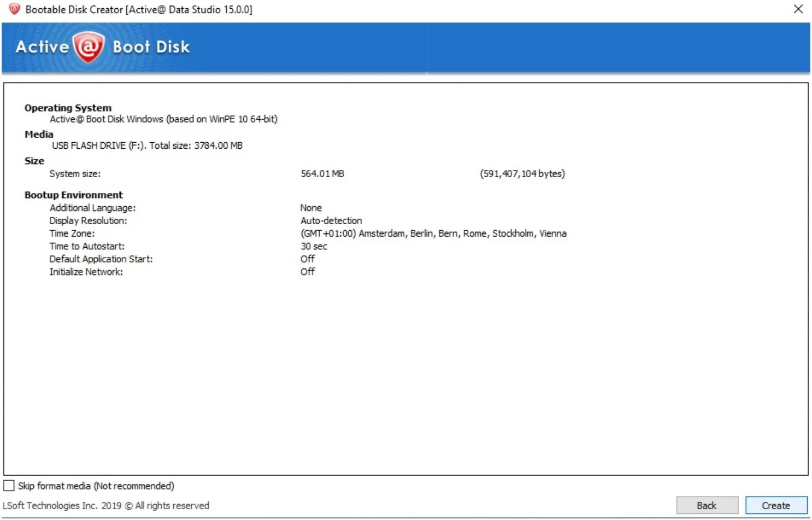Click the Active@ Boot Disk logo
Viewport: 812px width, 520px height.
(101, 46)
